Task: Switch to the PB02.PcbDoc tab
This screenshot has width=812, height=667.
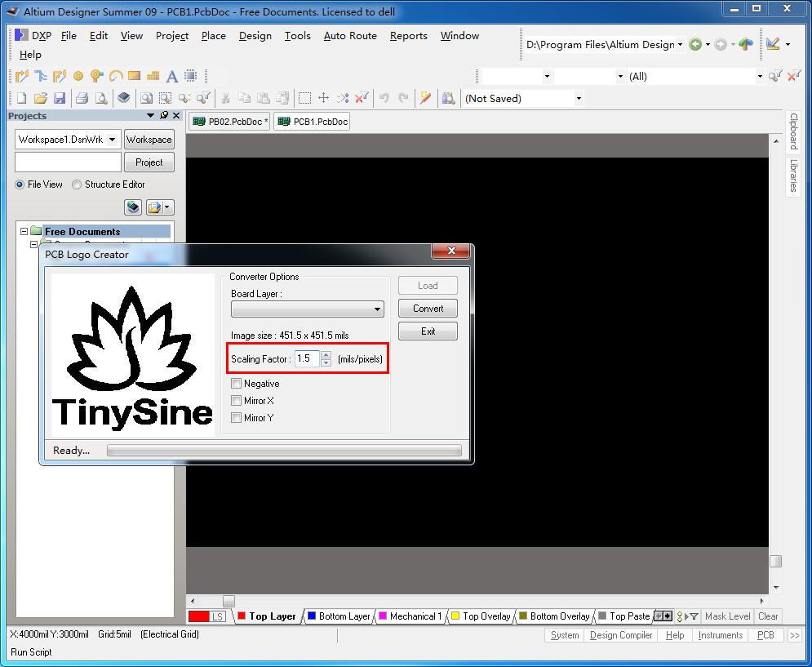Action: (x=230, y=122)
